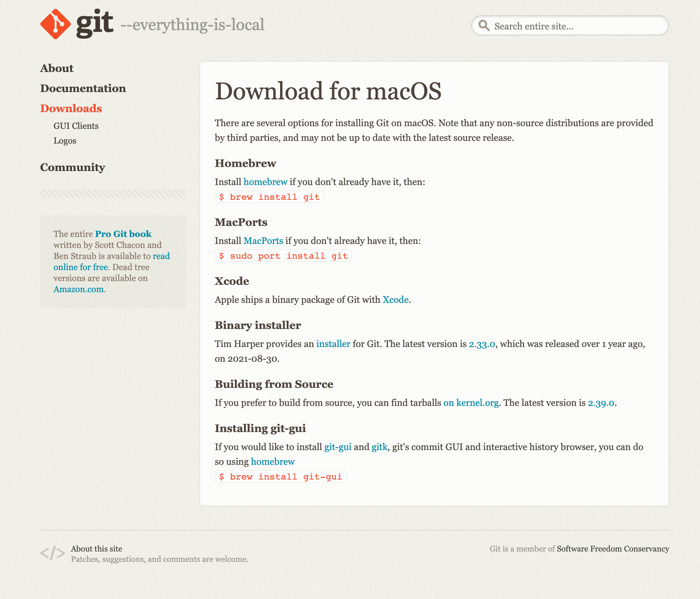Click homebrew link under Homebrew heading
The image size is (700, 599).
(x=266, y=182)
